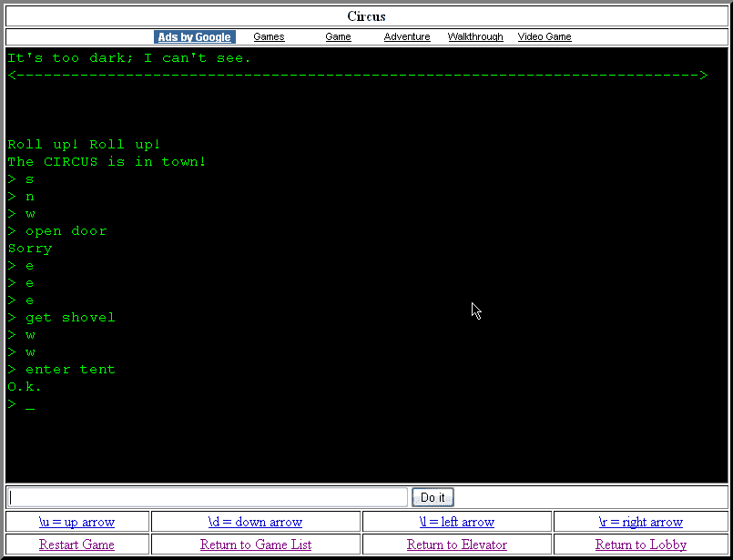Click Return to Lobby link
Screen dimensions: 733x560
click(x=641, y=545)
